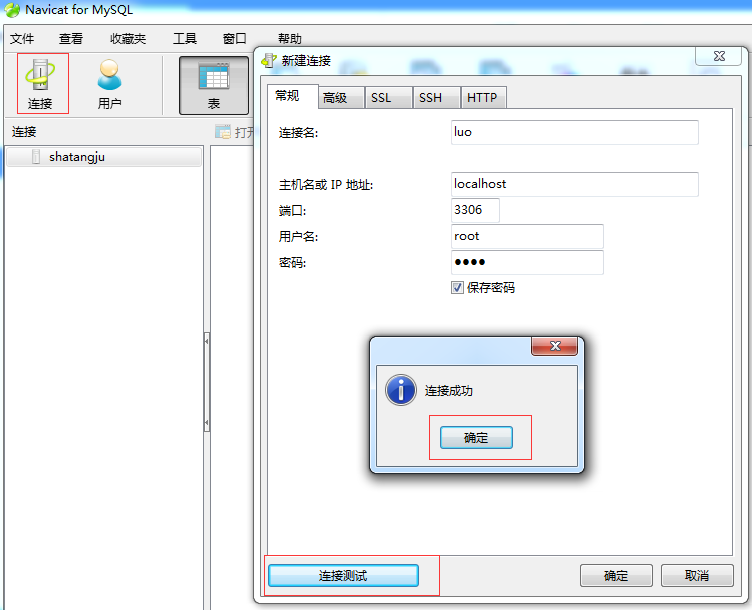Switch to the HTTP tab
The image size is (752, 610).
coord(483,98)
